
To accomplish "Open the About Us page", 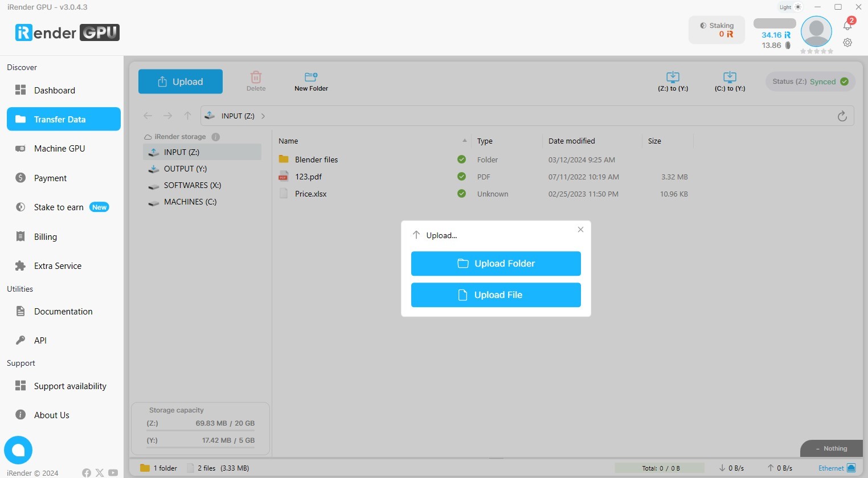I will (64, 415).
